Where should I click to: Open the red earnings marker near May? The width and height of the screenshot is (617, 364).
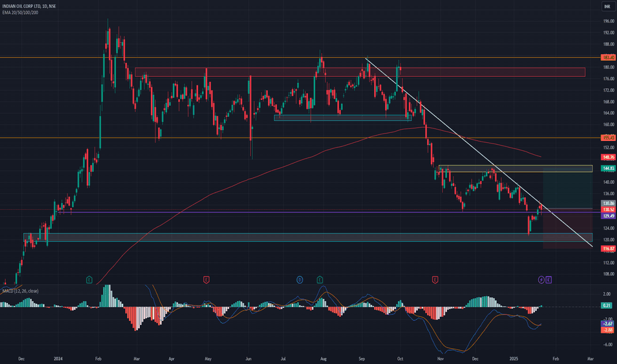point(206,280)
